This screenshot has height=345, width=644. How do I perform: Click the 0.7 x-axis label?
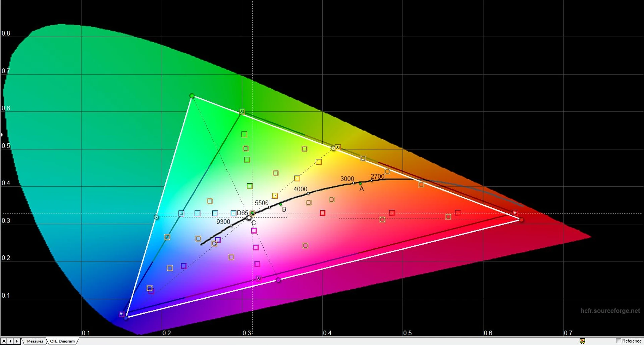tap(568, 333)
